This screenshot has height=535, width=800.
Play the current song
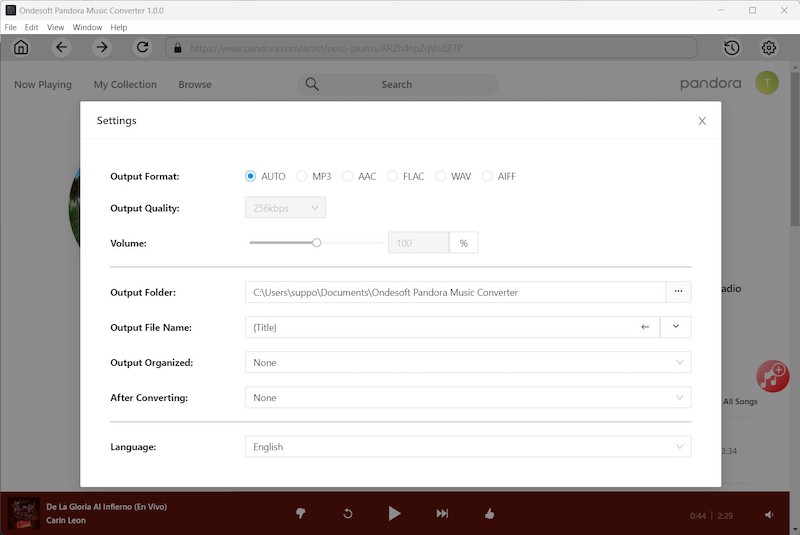click(x=394, y=514)
